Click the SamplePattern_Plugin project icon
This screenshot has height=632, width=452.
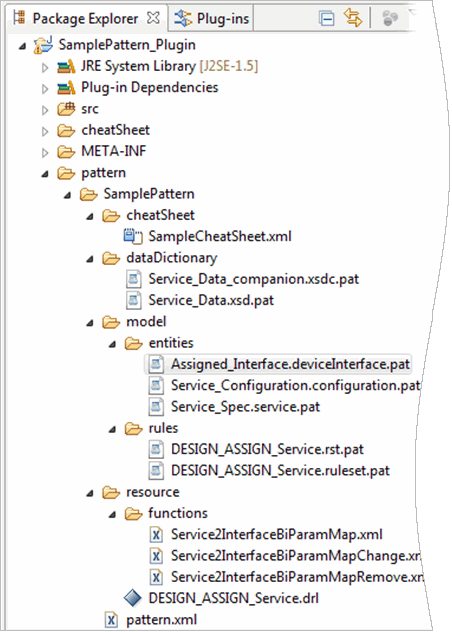[x=43, y=45]
